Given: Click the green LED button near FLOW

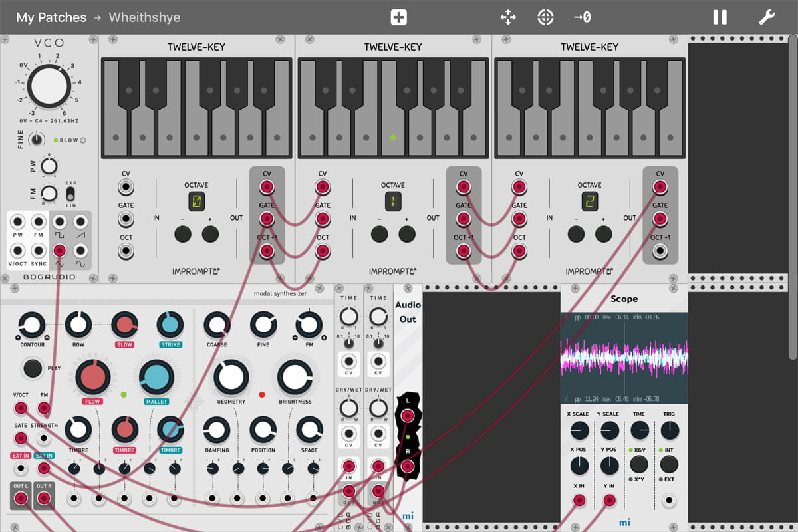Looking at the screenshot, I should pos(124,394).
